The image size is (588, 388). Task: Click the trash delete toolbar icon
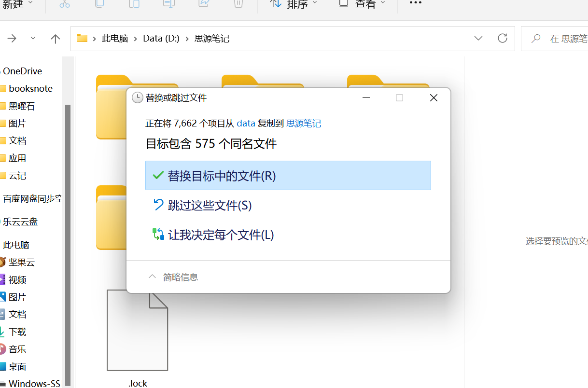point(238,4)
